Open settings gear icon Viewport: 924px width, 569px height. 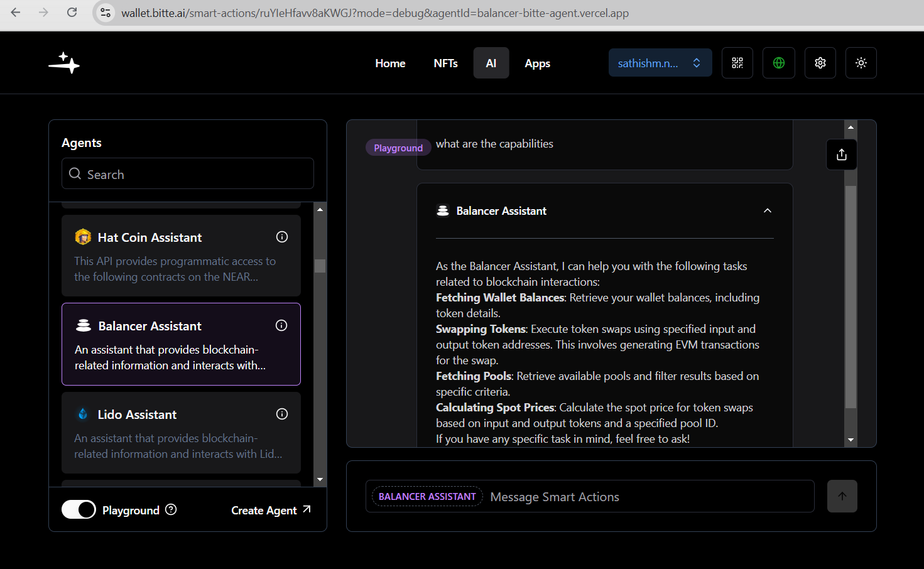coord(820,63)
